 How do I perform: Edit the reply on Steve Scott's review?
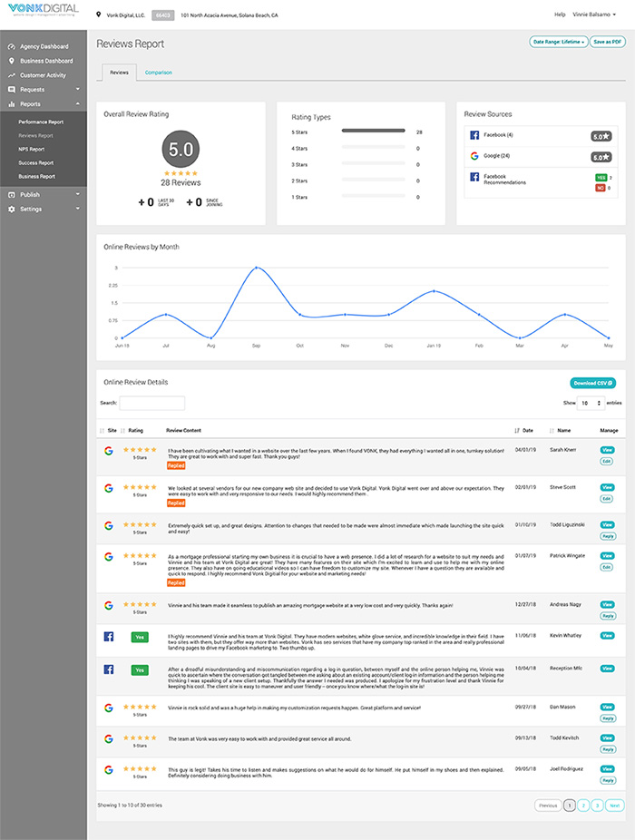[x=606, y=499]
